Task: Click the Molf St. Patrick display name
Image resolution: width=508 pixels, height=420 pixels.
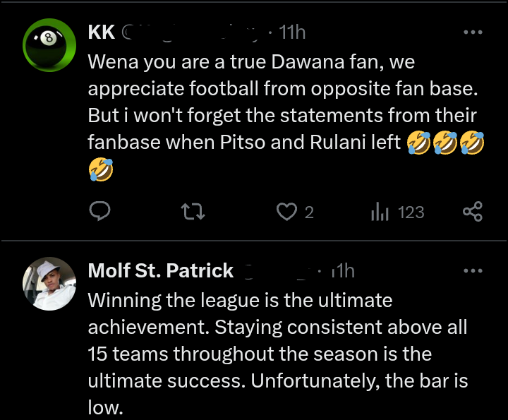Action: (x=160, y=271)
